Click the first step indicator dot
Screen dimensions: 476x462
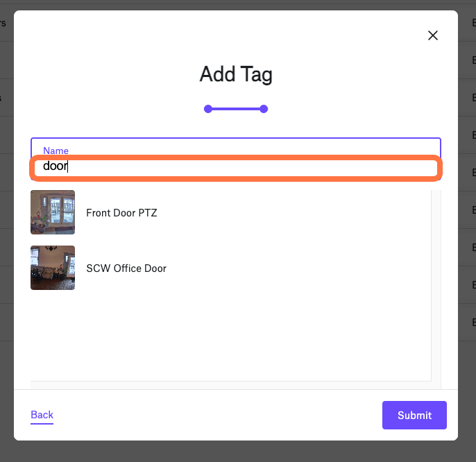[208, 109]
